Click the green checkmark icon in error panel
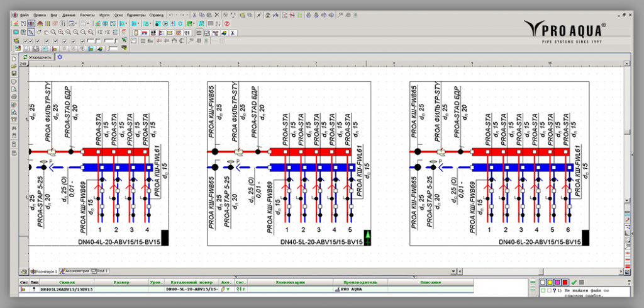The height and width of the screenshot is (308, 644). (x=574, y=283)
